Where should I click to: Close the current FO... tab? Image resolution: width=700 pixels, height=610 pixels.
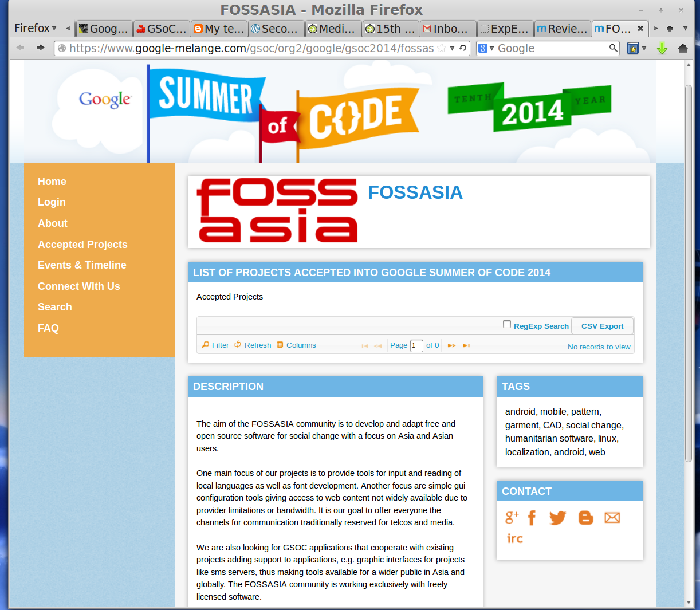pyautogui.click(x=640, y=29)
